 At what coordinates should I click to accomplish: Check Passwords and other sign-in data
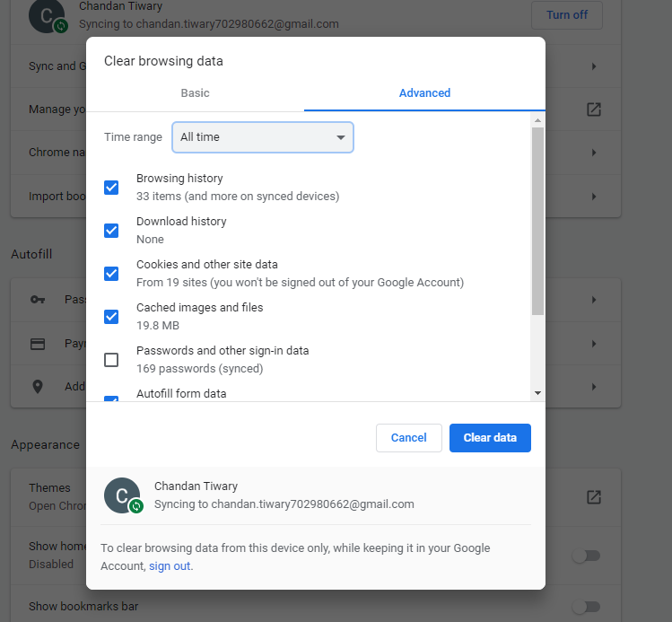[x=111, y=360]
